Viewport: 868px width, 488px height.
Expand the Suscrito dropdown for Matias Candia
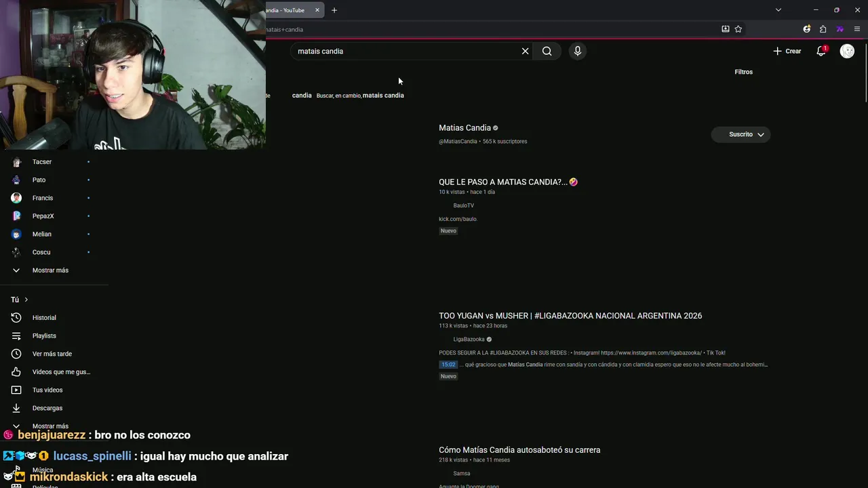click(x=741, y=134)
